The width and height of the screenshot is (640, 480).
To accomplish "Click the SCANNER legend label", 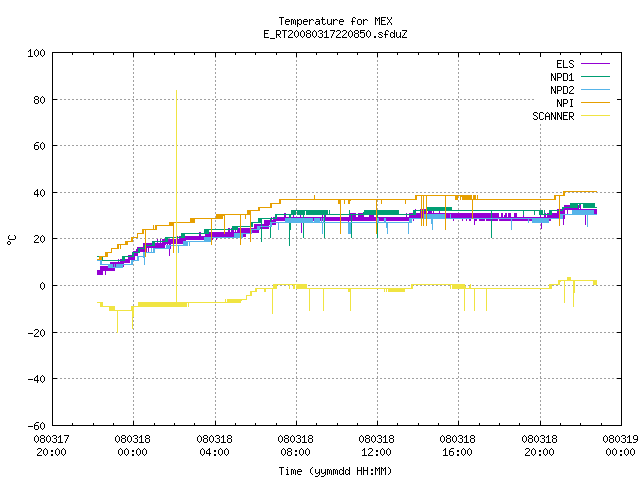I will [553, 116].
